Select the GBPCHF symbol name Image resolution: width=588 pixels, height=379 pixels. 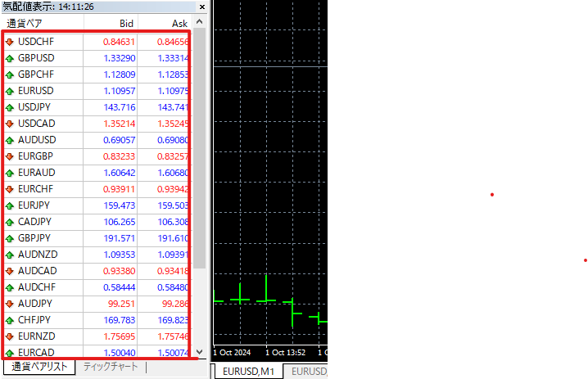pos(36,74)
